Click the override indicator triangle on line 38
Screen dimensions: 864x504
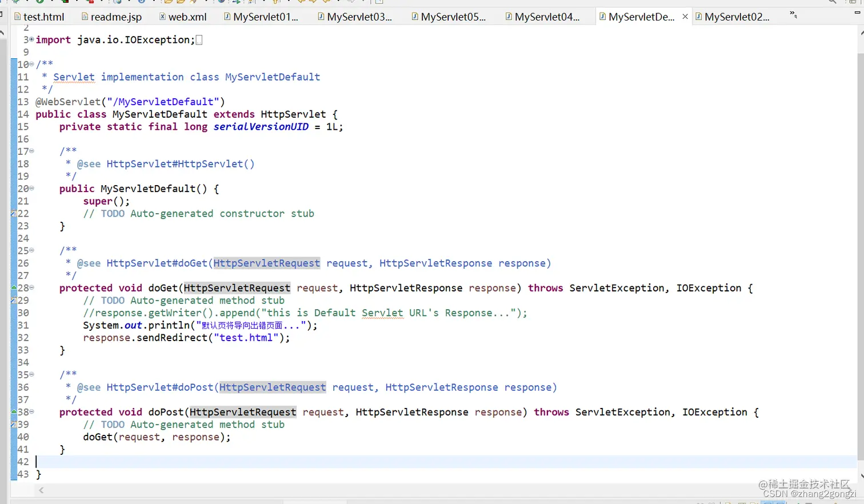click(14, 411)
